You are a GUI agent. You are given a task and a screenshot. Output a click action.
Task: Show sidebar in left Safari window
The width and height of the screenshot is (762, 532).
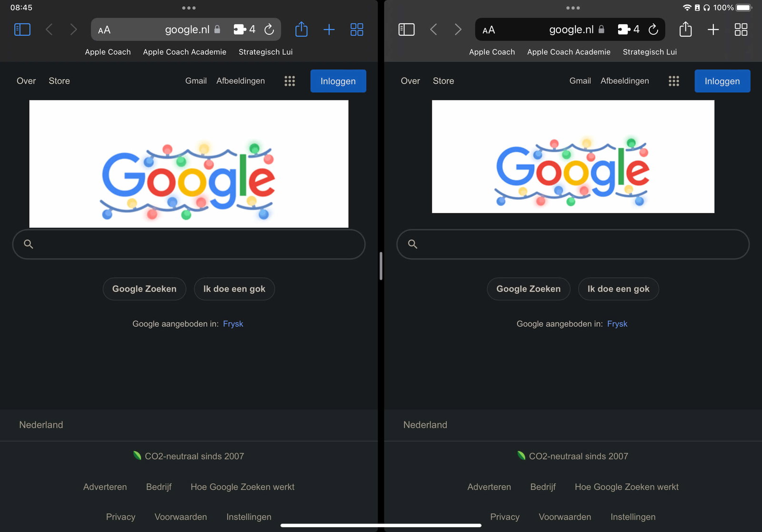(x=22, y=30)
